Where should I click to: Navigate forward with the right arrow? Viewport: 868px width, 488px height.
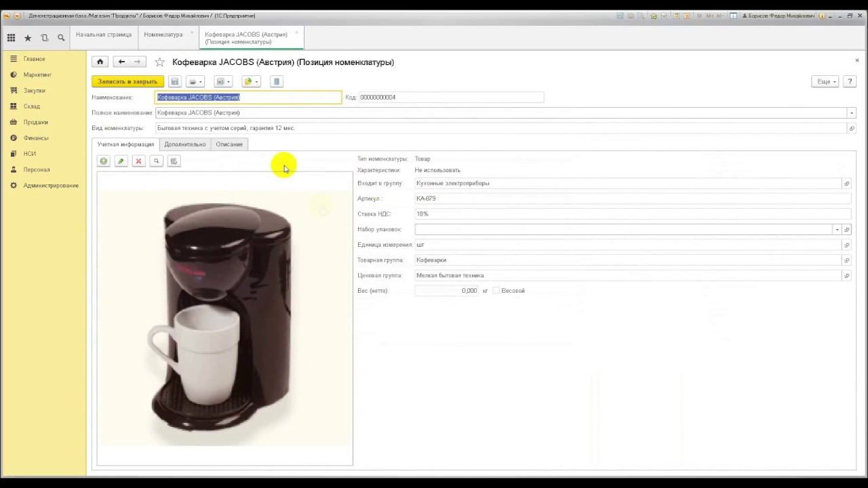138,62
